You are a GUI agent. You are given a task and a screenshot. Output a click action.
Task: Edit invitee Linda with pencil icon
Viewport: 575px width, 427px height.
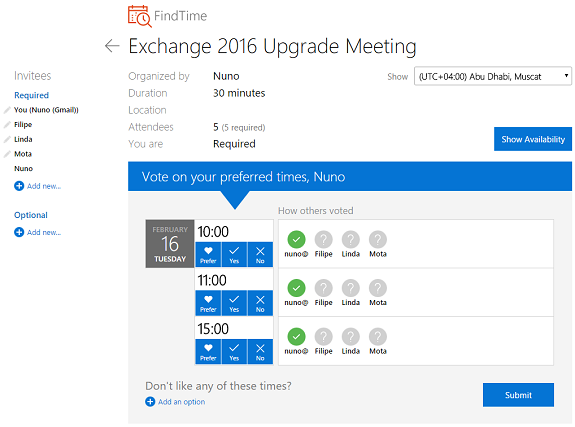click(7, 139)
